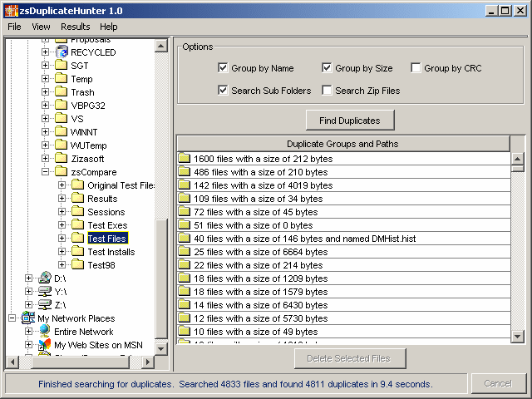
Task: Select '18 files with a size of 1209 bytes'
Action: (343, 278)
